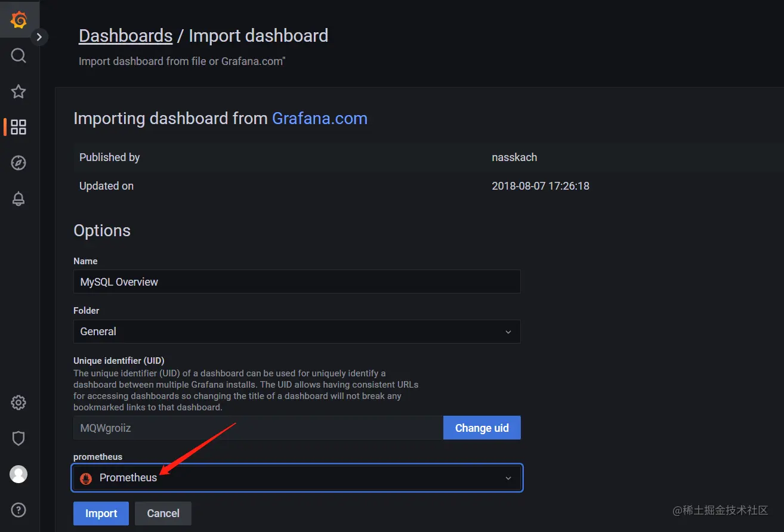Click the Import button
Viewport: 784px width, 532px height.
(x=101, y=514)
